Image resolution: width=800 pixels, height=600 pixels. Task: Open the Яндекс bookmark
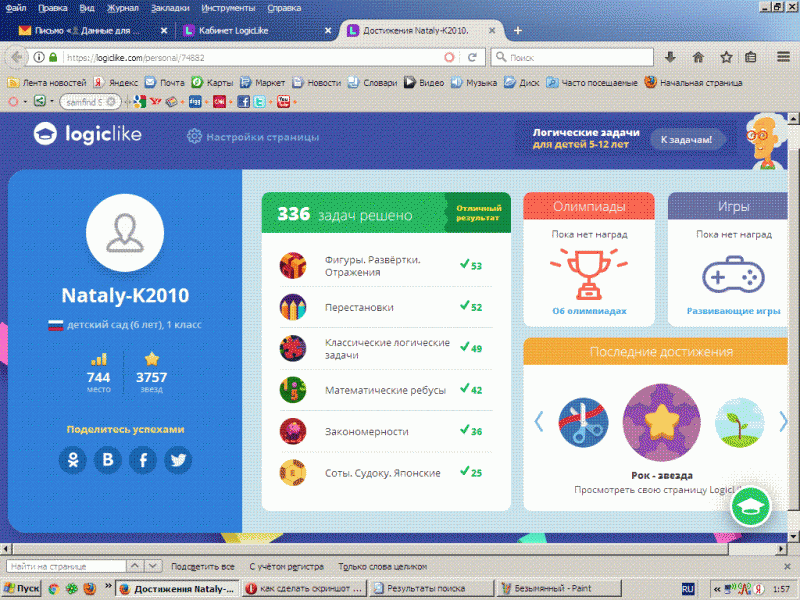116,82
